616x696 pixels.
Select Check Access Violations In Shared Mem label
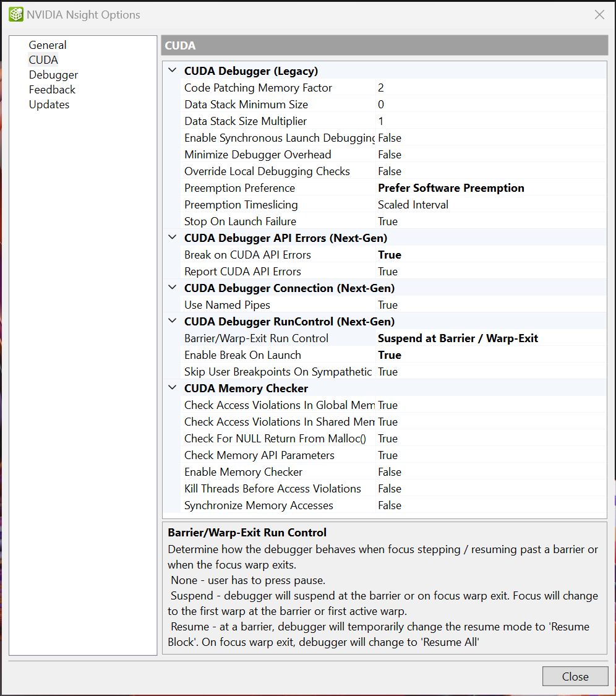[x=279, y=422]
